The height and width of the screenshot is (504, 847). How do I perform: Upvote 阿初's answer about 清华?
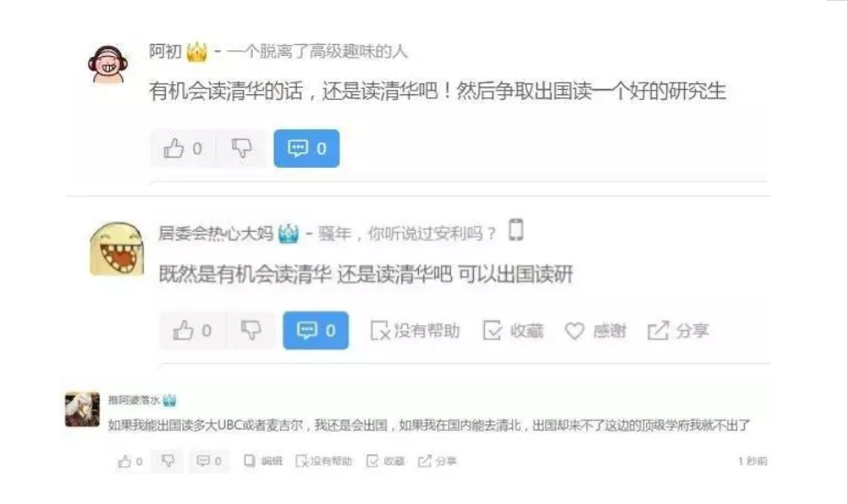tap(182, 148)
